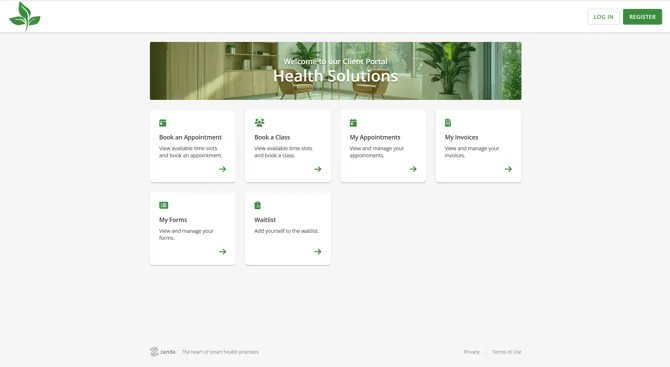670x367 pixels.
Task: Click the green leaf logo
Action: pyautogui.click(x=25, y=16)
